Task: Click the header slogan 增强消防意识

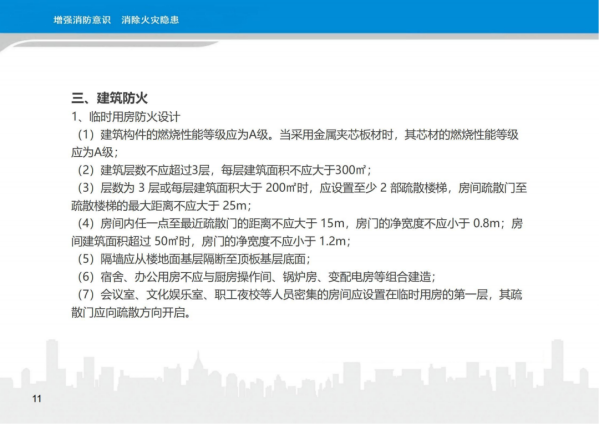Action: (82, 20)
